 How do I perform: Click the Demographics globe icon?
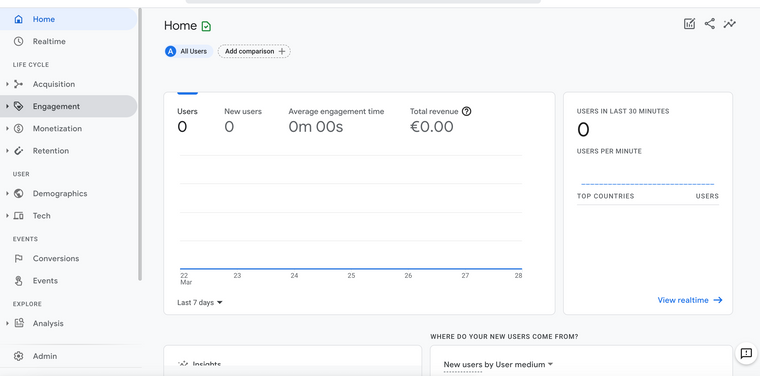18,194
